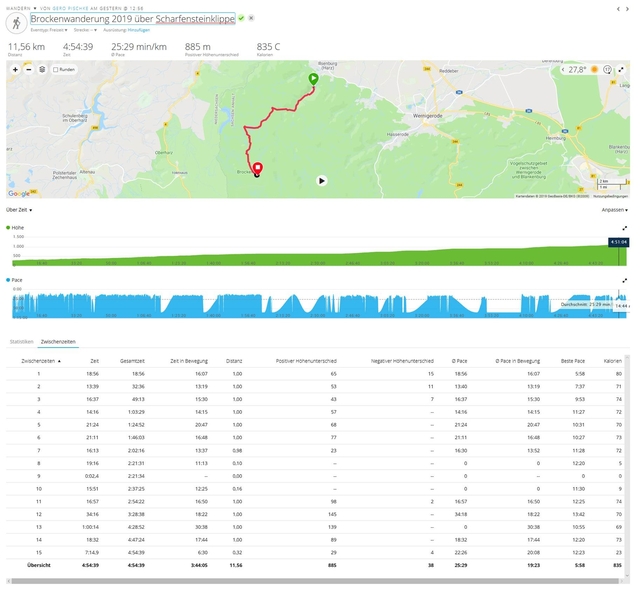This screenshot has height=589, width=640.
Task: Cancel the activity name edit
Action: pos(251,18)
